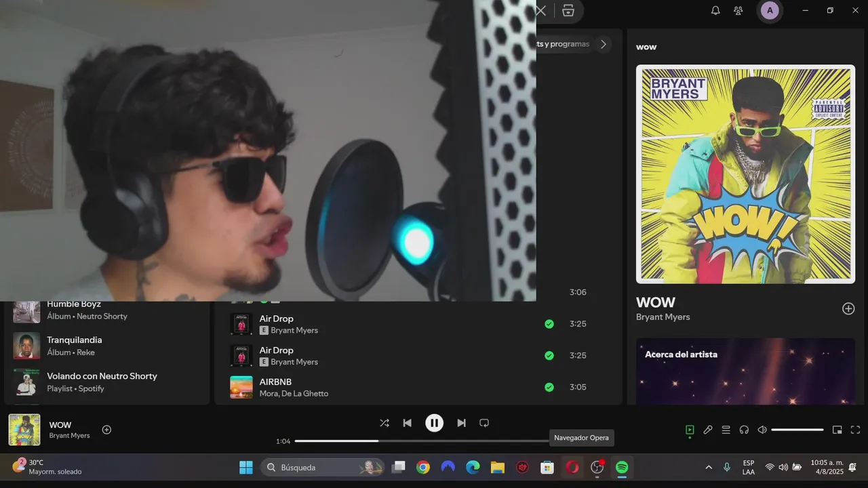Launch Google Chrome from the taskbar
868x488 pixels.
pyautogui.click(x=423, y=467)
